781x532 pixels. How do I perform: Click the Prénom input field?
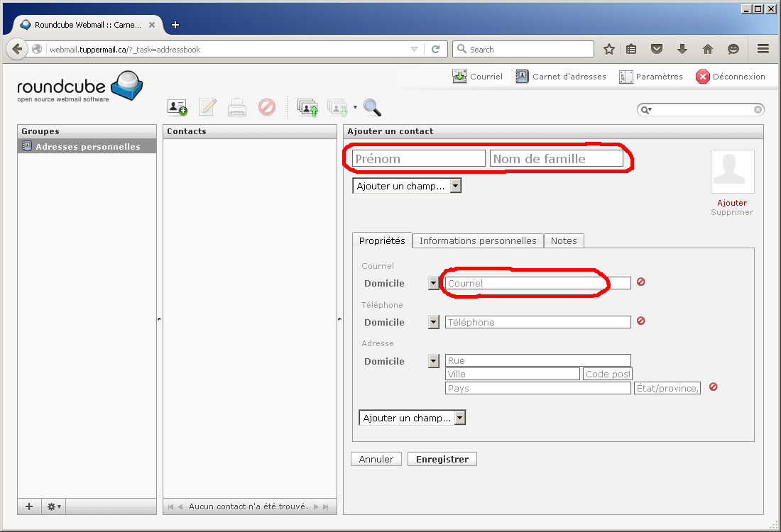[418, 159]
